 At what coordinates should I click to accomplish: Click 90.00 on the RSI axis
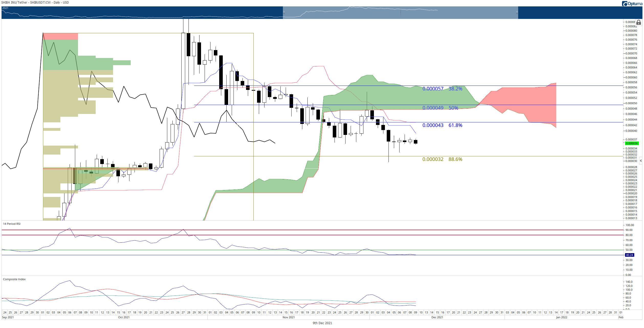click(x=629, y=230)
